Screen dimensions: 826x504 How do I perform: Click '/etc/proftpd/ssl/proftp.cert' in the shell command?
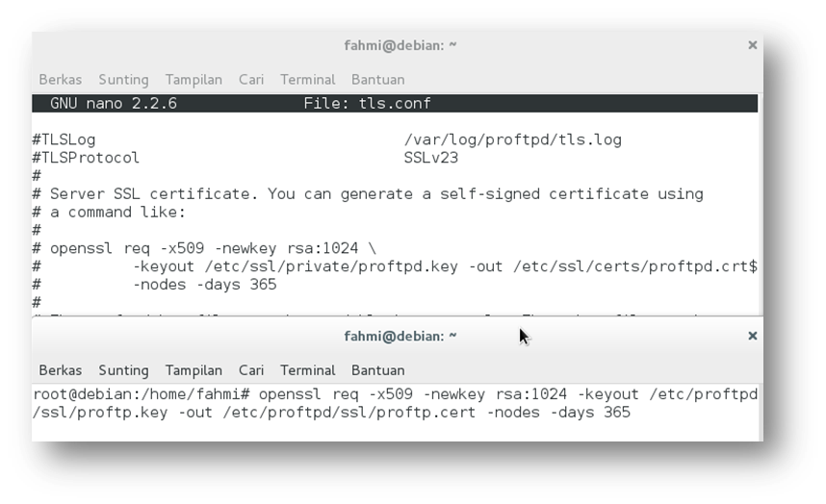[348, 413]
